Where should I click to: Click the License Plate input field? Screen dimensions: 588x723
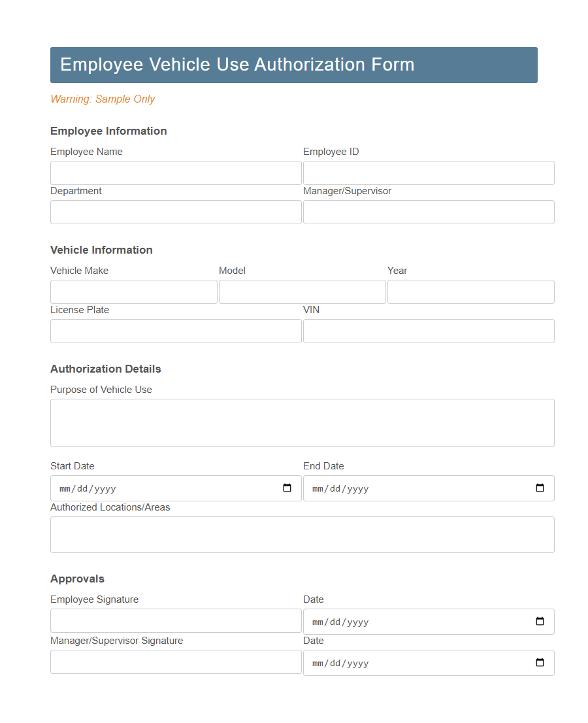coord(175,331)
